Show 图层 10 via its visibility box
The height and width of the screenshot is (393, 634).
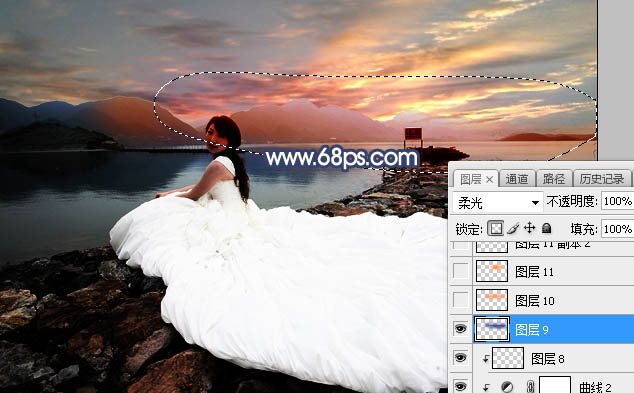[x=460, y=300]
